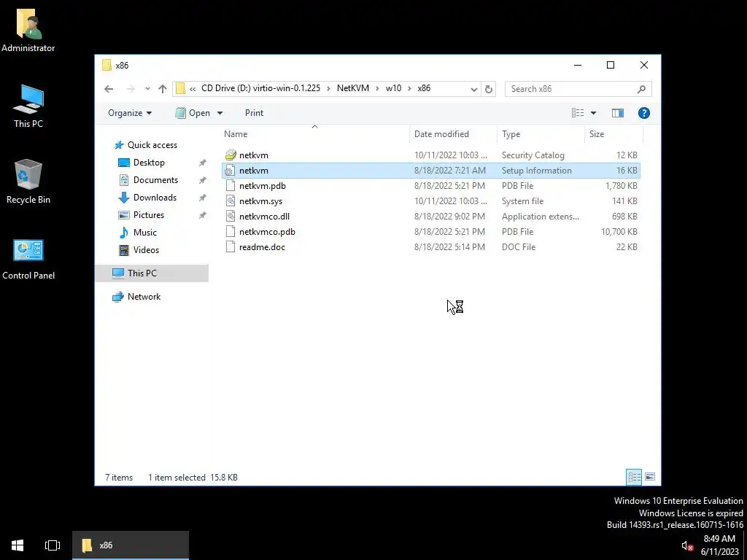Expand chevron after CD Drive (D:) breadcrumb
The image size is (747, 560).
pyautogui.click(x=328, y=88)
